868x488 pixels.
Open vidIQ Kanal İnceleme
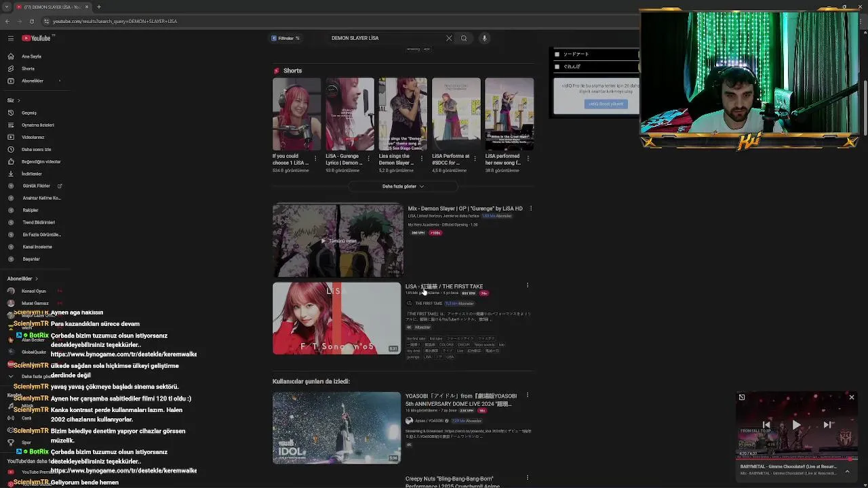pos(37,247)
